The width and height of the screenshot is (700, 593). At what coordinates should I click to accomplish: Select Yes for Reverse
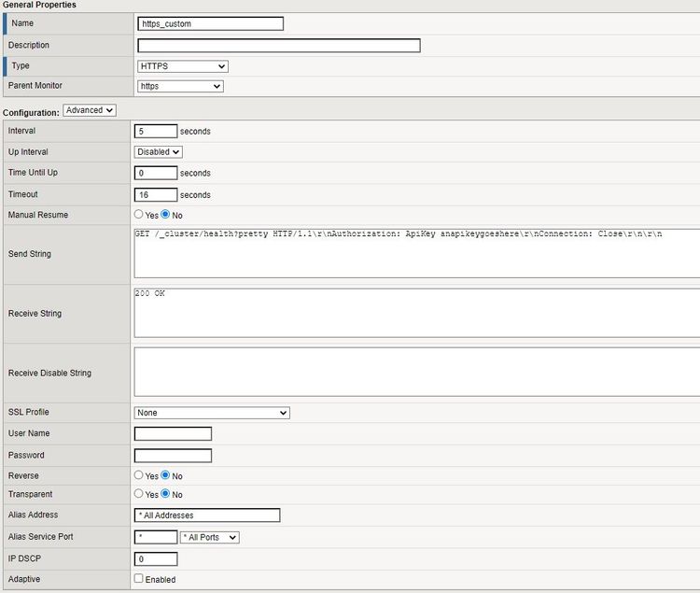pyautogui.click(x=139, y=475)
